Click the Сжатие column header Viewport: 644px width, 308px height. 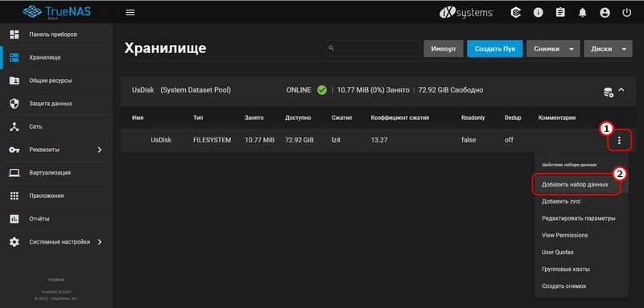point(341,117)
